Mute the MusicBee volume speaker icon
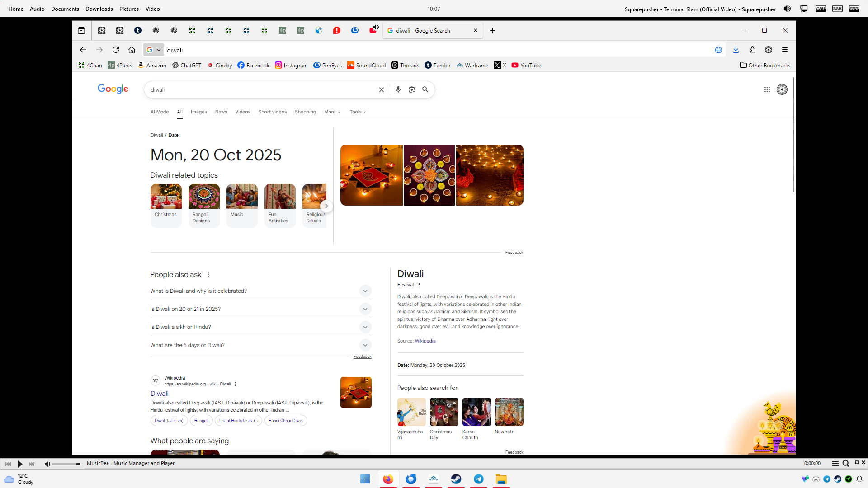This screenshot has height=488, width=868. 47,464
